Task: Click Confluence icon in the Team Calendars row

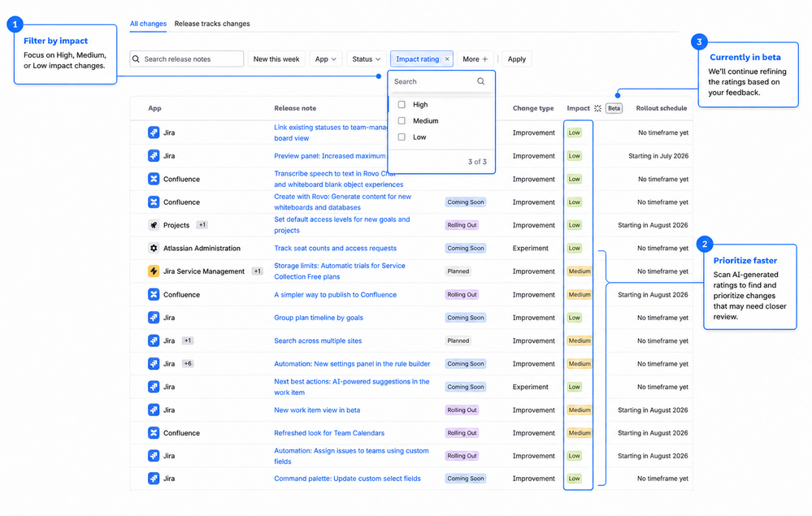Action: coord(154,432)
